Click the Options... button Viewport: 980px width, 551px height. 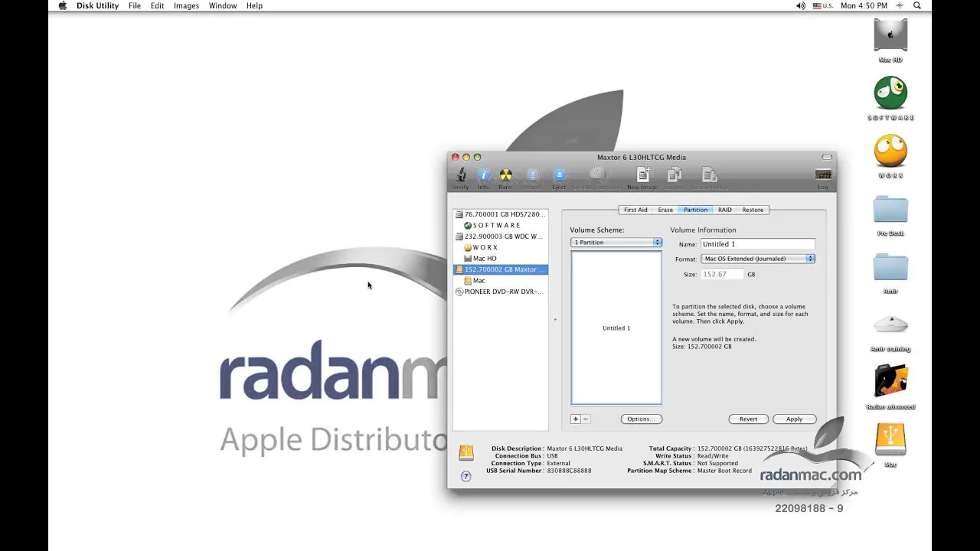click(641, 419)
